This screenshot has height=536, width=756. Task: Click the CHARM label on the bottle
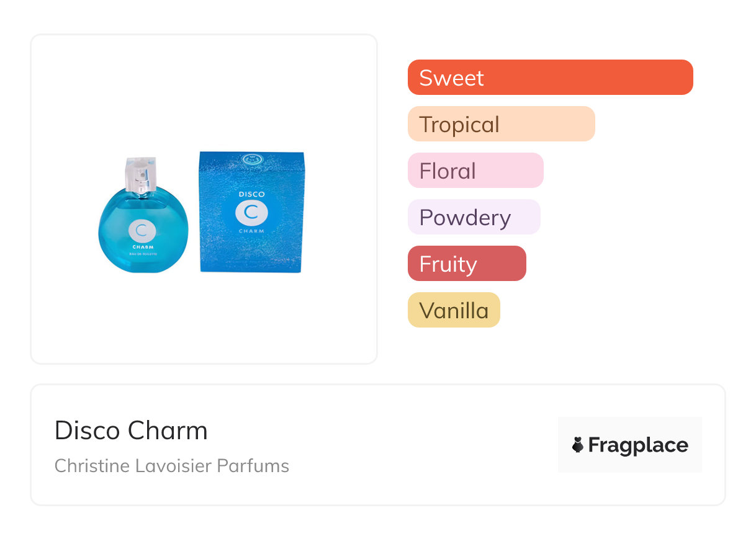[x=142, y=246]
